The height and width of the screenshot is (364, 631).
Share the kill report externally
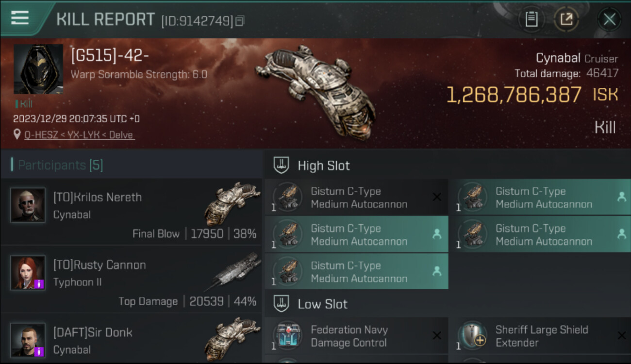point(566,19)
